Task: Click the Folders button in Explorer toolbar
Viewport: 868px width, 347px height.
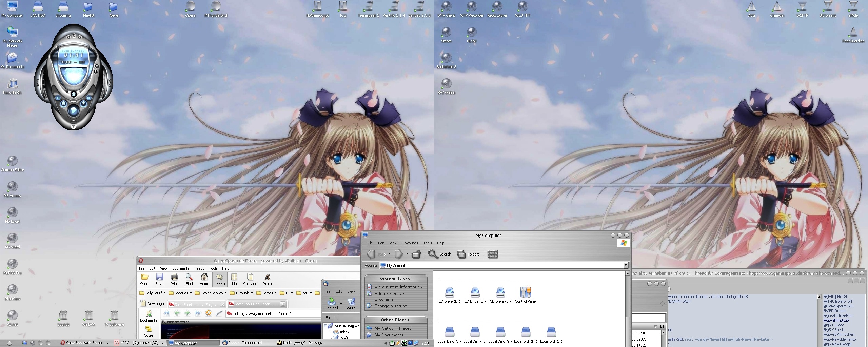Action: pyautogui.click(x=469, y=254)
